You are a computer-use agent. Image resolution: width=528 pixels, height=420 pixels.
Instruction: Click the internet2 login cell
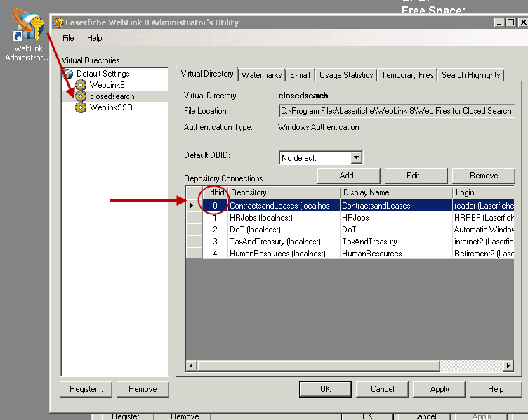[484, 242]
